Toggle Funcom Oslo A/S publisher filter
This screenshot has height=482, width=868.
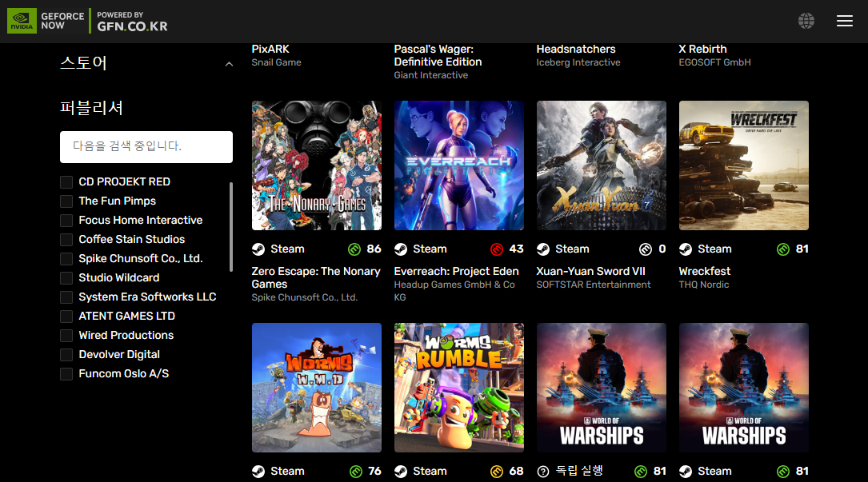click(x=66, y=374)
